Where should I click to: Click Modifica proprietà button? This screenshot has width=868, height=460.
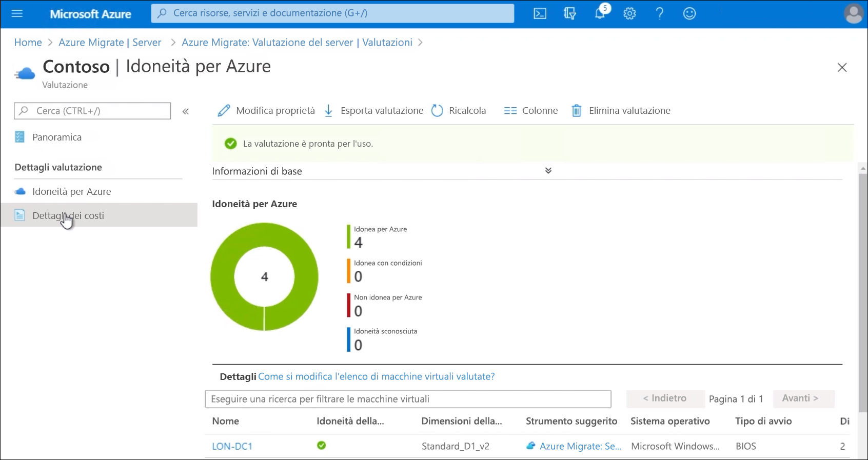[266, 111]
